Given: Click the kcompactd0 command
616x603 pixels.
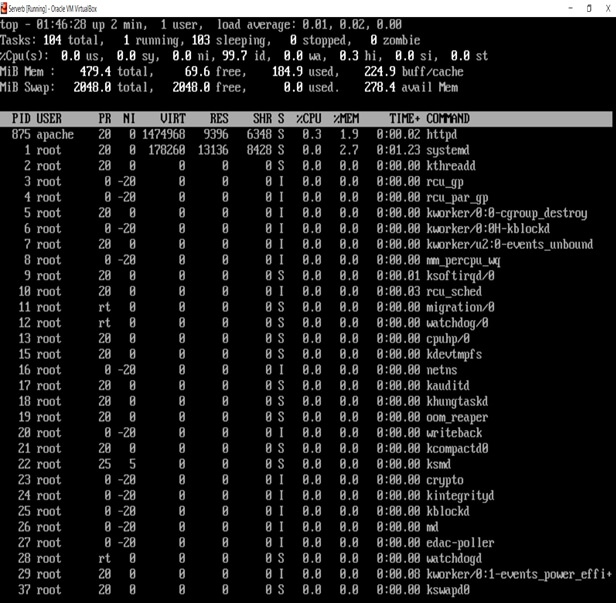Looking at the screenshot, I should pos(457,449).
